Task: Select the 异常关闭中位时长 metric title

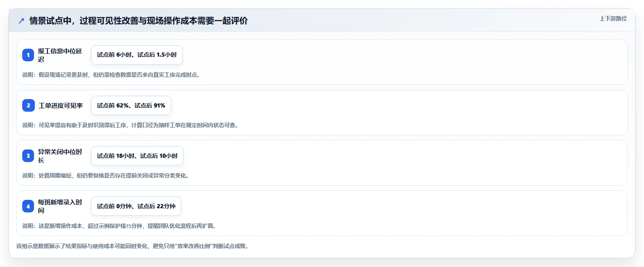Action: [60, 156]
